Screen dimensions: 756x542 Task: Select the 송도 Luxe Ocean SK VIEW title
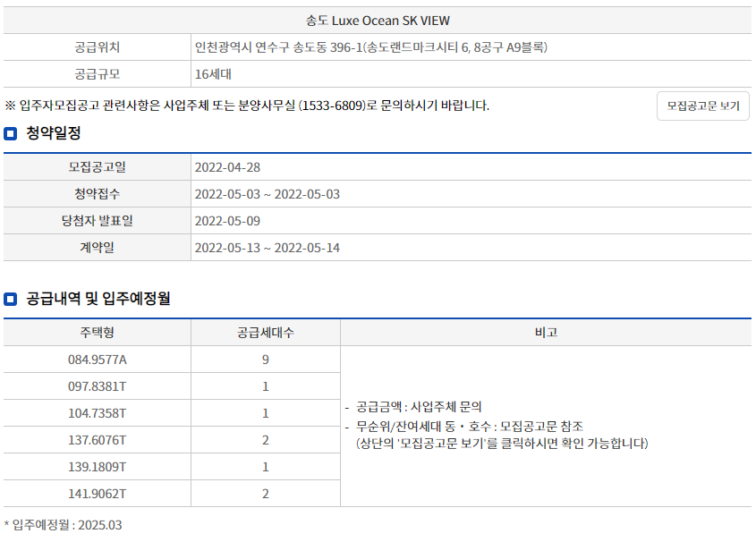378,21
